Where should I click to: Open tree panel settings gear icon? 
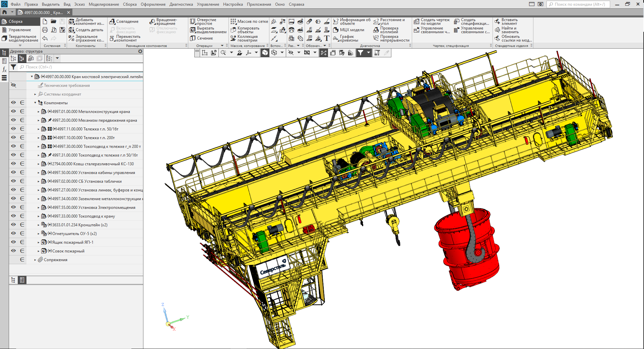point(140,51)
